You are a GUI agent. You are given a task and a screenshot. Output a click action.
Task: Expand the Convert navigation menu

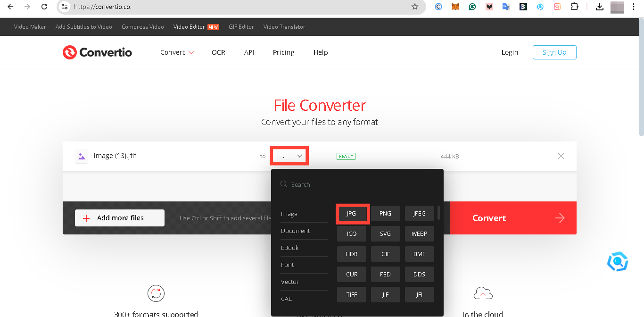click(x=177, y=52)
